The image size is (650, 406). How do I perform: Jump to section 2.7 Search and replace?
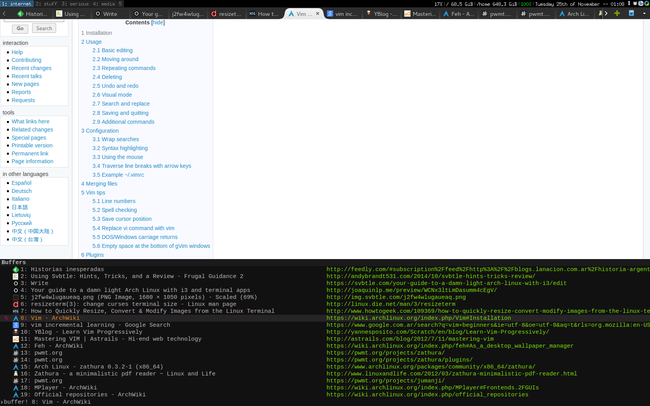pos(121,104)
